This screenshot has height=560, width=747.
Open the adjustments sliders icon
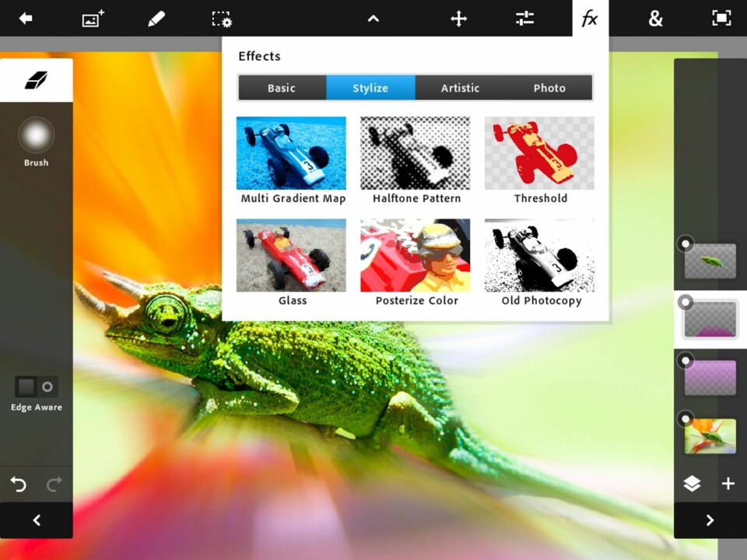coord(525,18)
